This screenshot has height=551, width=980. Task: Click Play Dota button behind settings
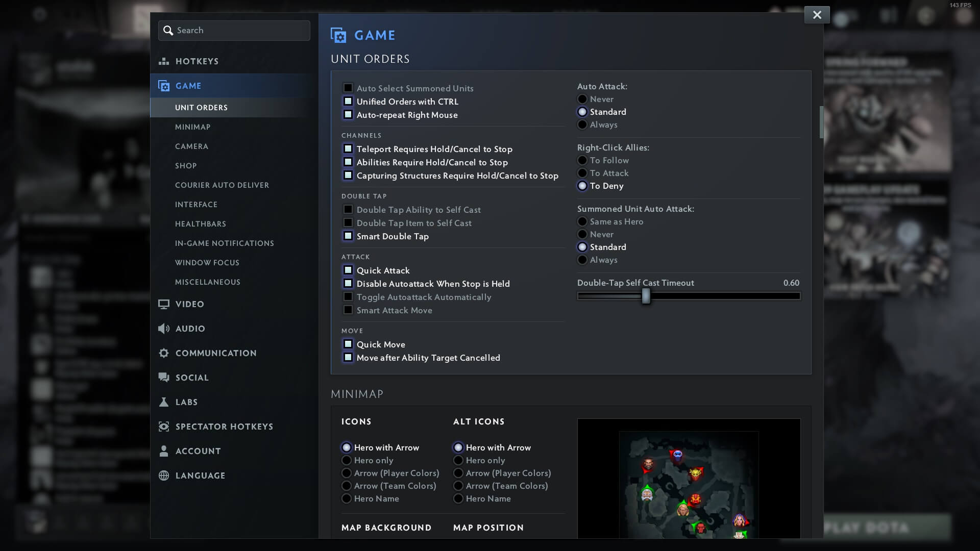[x=887, y=528]
